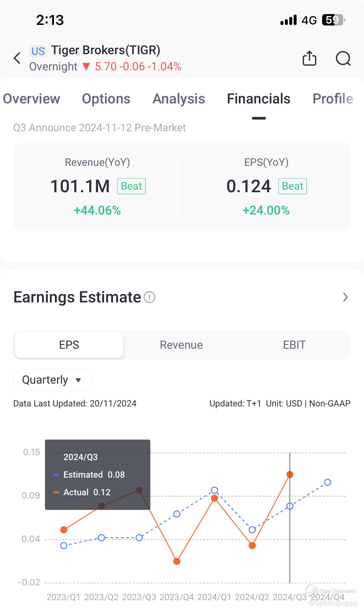
Task: Tap the cellular signal bars icon
Action: [x=288, y=20]
